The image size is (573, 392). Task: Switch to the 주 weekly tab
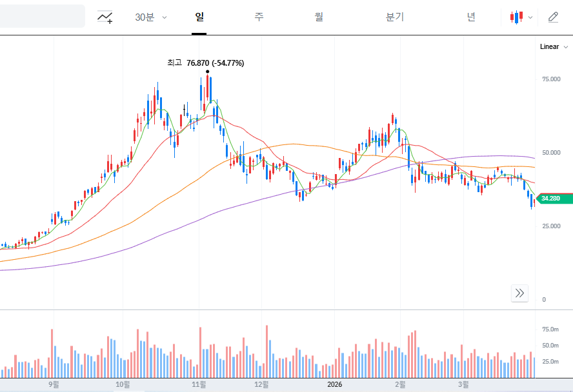coord(259,17)
